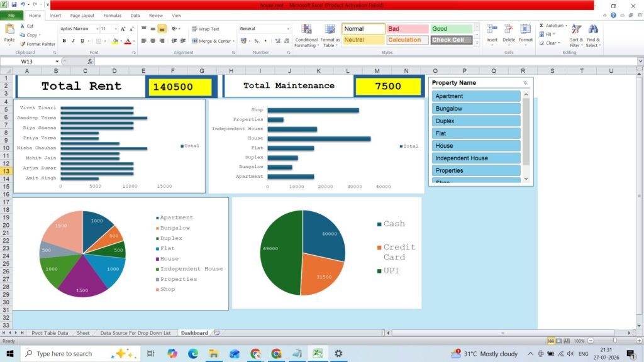Click the Format Painter tool
The image size is (644, 362).
[x=37, y=44]
